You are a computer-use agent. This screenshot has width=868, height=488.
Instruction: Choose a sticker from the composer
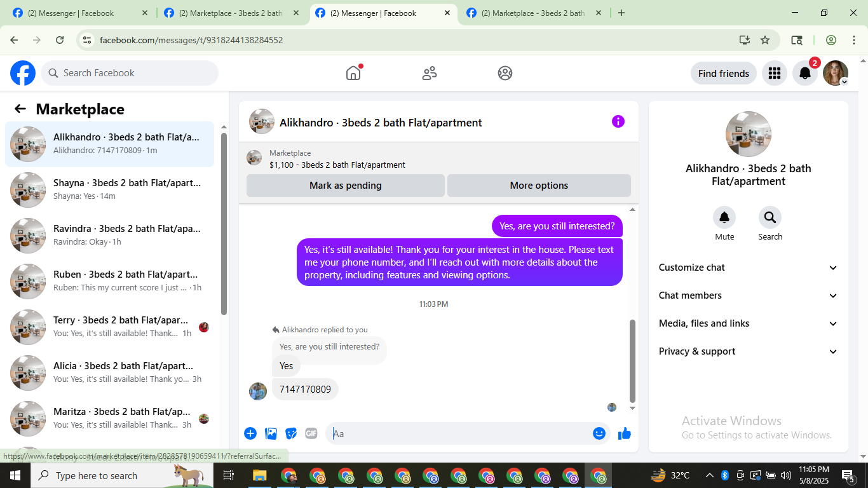point(291,433)
